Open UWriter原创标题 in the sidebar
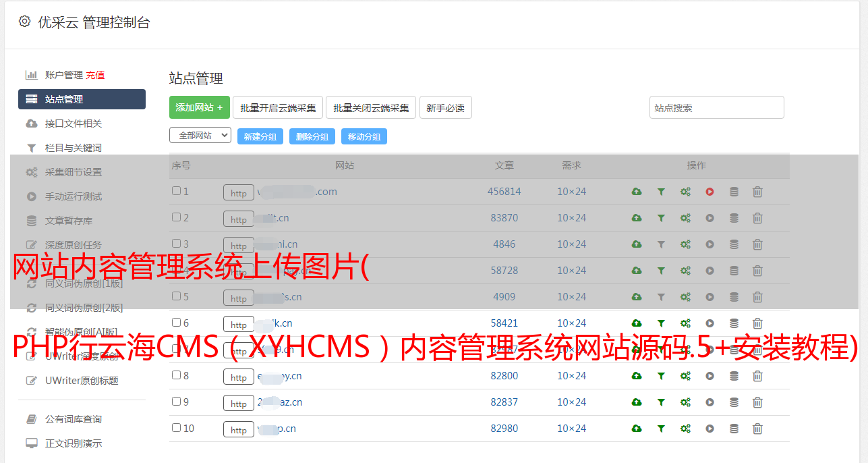Viewport: 868px width, 463px height. [x=82, y=381]
